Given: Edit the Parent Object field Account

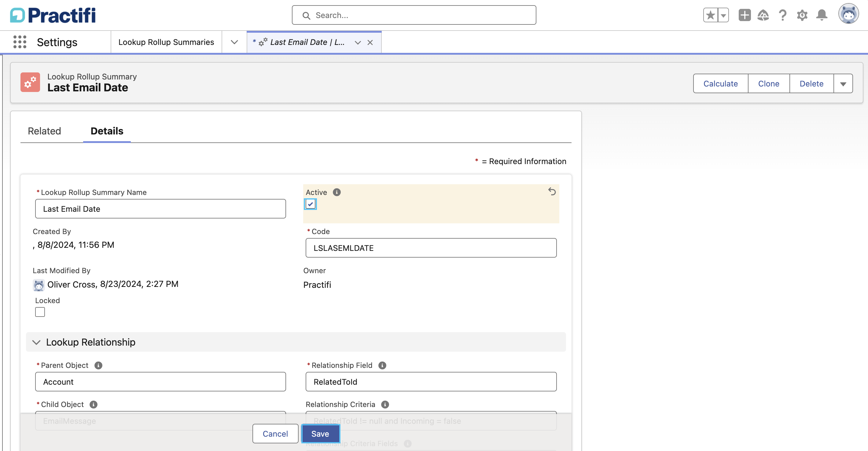Looking at the screenshot, I should coord(160,382).
